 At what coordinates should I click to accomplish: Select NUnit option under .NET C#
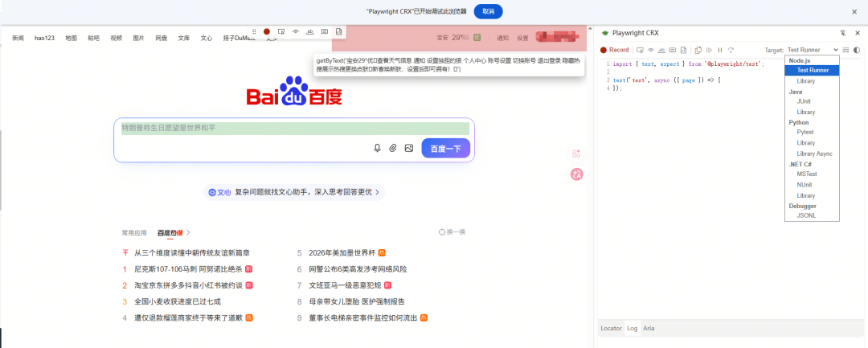coord(812,185)
